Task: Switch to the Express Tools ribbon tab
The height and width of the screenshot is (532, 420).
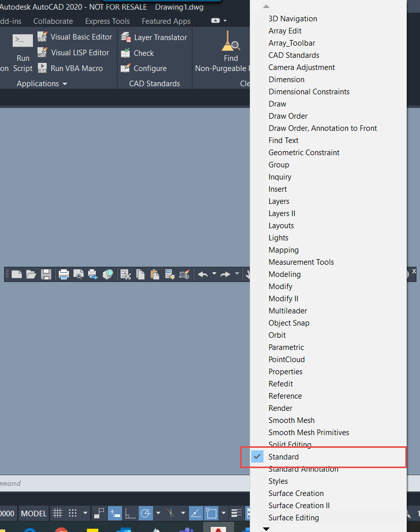Action: point(107,21)
